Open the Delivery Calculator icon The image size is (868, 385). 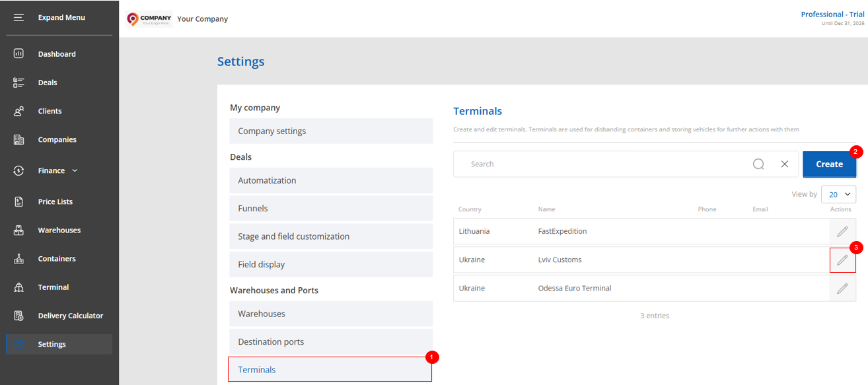[x=18, y=316]
